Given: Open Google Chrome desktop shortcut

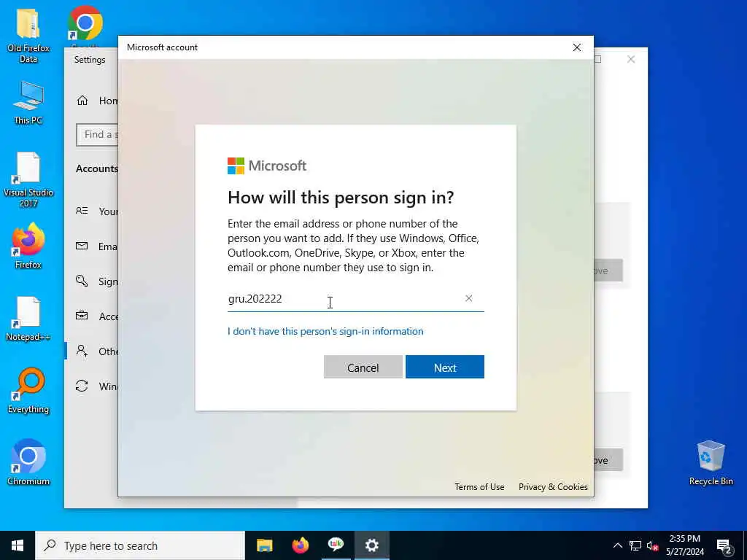Looking at the screenshot, I should pos(85,24).
